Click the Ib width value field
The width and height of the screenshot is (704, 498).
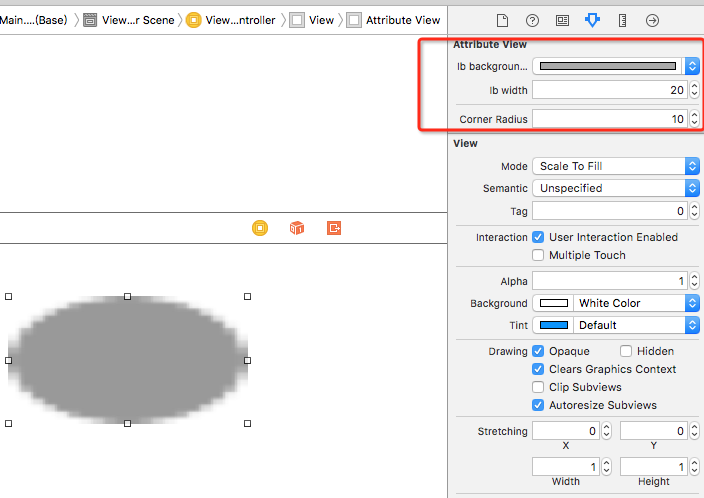tap(610, 90)
